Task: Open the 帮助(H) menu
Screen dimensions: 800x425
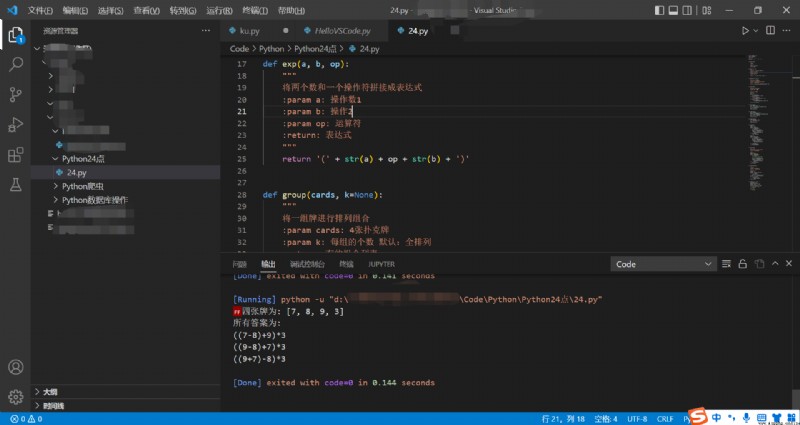Action: (x=291, y=10)
